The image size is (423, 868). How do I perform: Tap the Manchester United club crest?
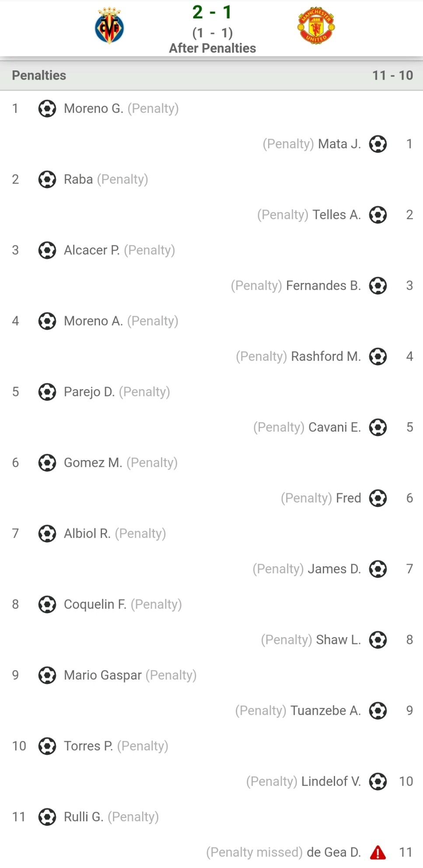click(x=316, y=25)
